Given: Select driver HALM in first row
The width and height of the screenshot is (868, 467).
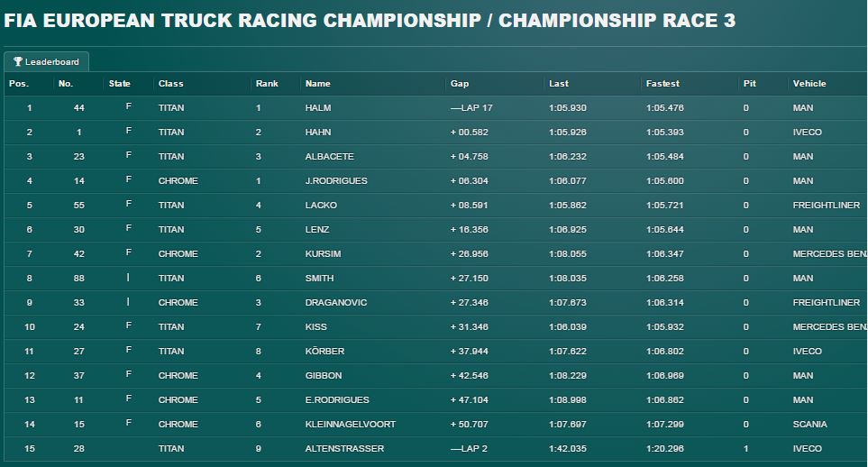Looking at the screenshot, I should click(x=318, y=108).
